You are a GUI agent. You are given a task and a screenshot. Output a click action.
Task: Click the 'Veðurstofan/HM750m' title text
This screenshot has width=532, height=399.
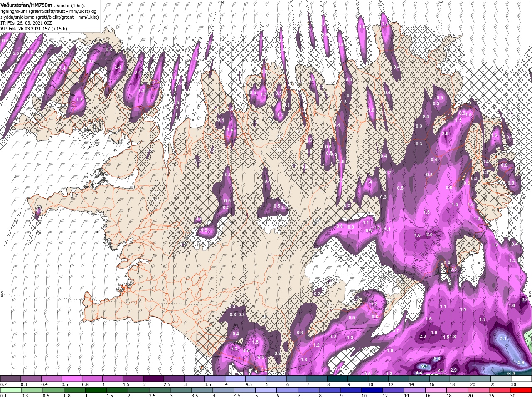click(x=27, y=5)
